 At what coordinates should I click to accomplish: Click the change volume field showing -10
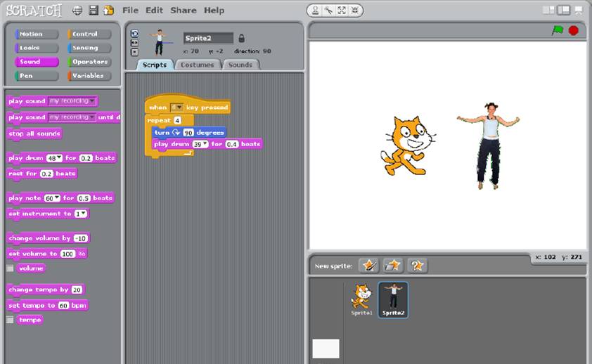[x=81, y=238]
